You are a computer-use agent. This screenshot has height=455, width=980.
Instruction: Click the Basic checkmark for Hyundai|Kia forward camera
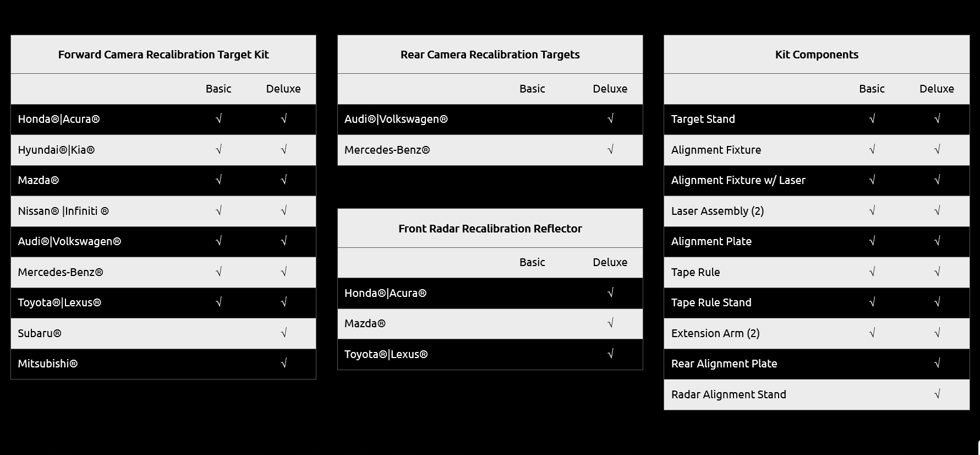218,150
